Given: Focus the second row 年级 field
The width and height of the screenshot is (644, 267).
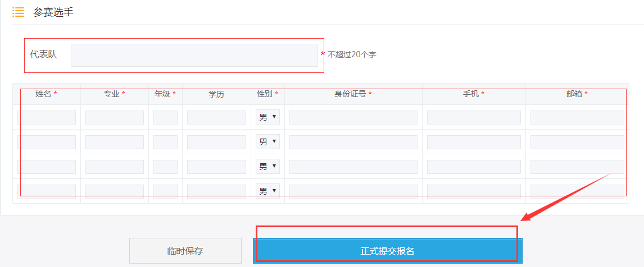Looking at the screenshot, I should point(166,142).
